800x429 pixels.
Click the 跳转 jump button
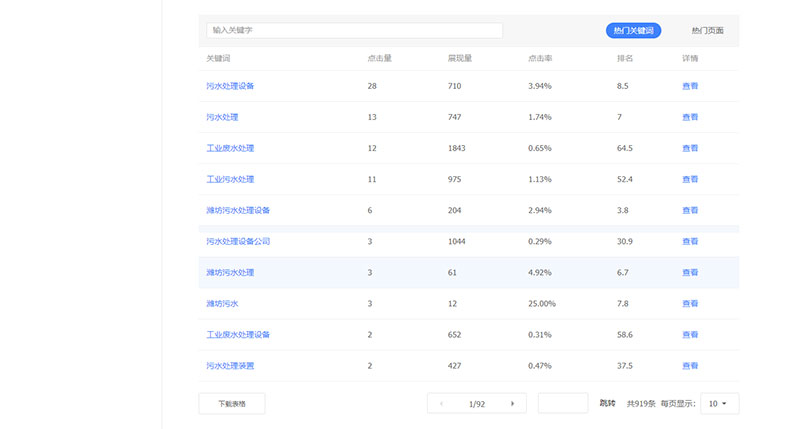pos(607,404)
